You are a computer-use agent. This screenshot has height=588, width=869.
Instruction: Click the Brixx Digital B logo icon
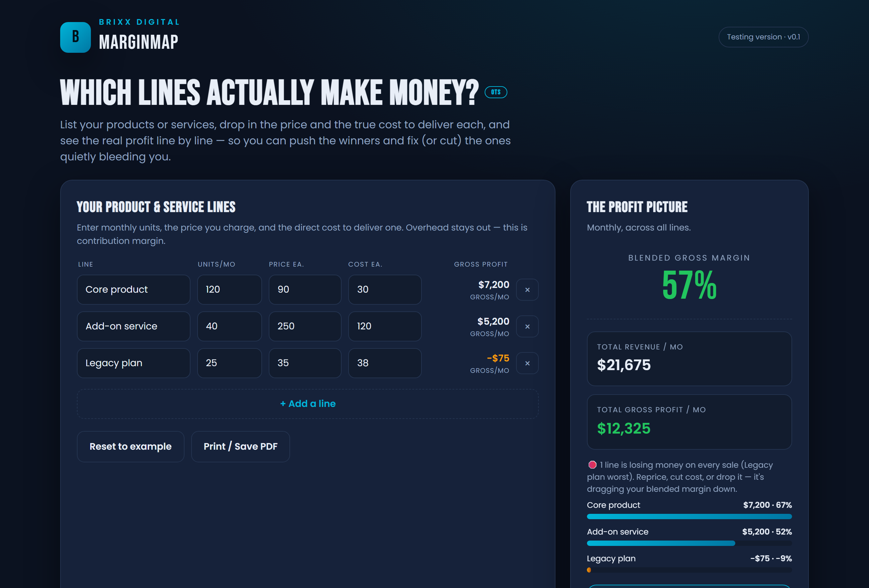(x=75, y=37)
